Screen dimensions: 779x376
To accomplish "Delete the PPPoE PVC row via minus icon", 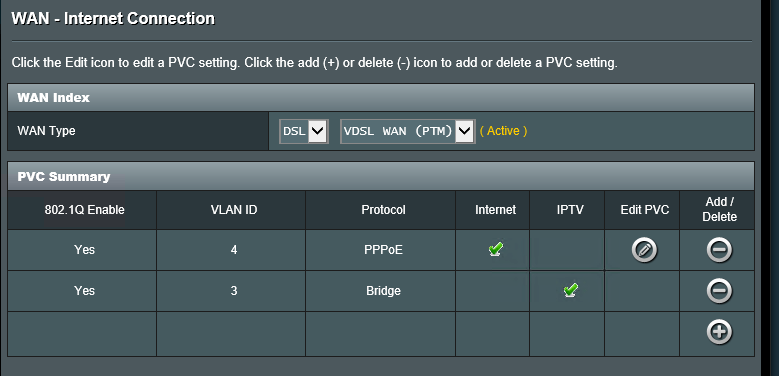I will [x=719, y=250].
